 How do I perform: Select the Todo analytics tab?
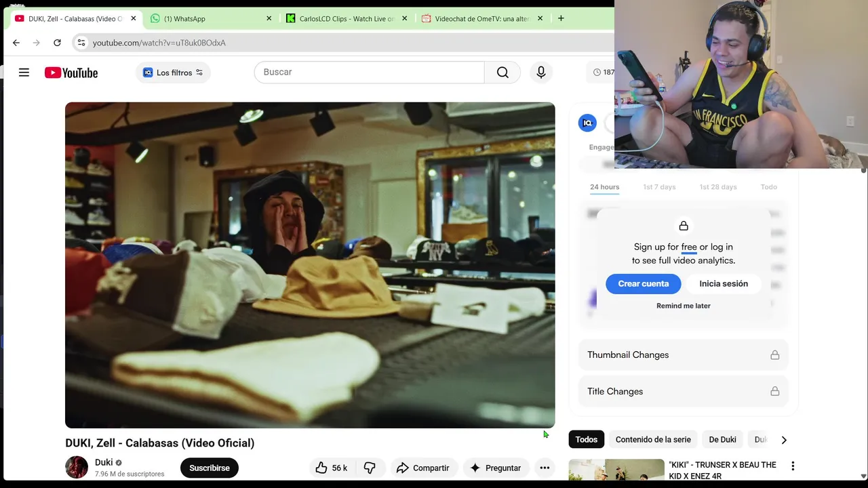768,187
